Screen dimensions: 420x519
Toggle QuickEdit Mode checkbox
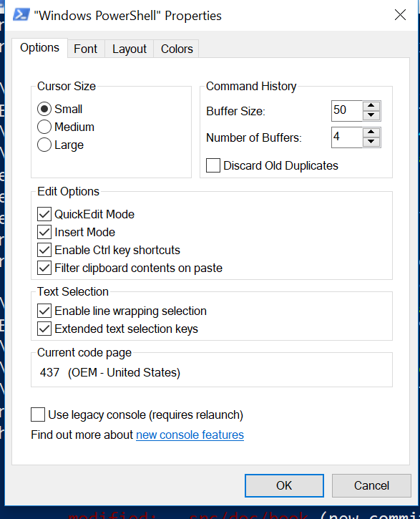(44, 214)
